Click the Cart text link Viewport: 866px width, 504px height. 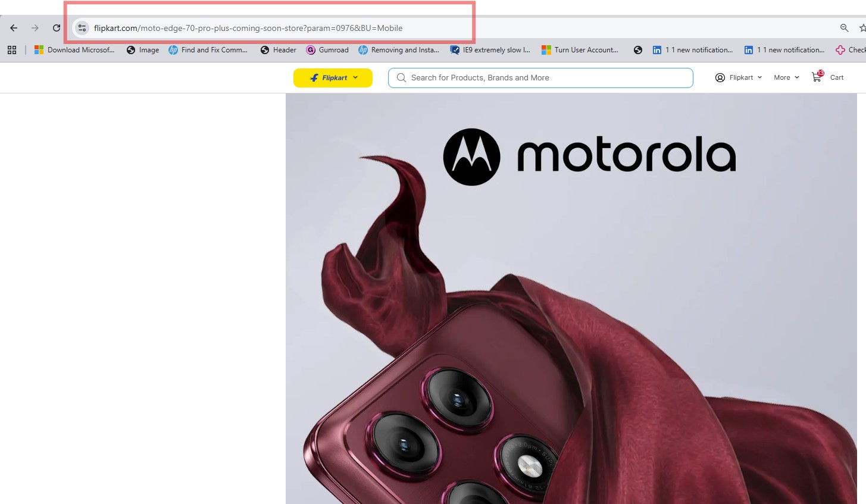pos(837,77)
